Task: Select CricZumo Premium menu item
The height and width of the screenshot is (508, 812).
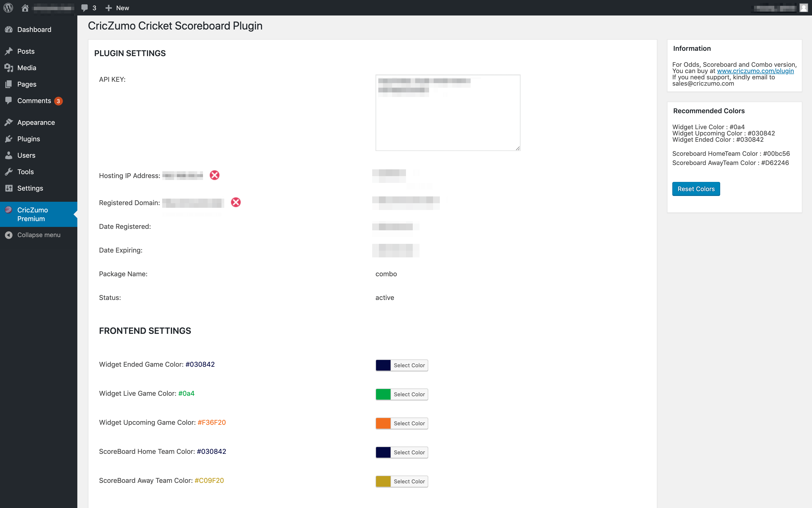Action: 39,214
